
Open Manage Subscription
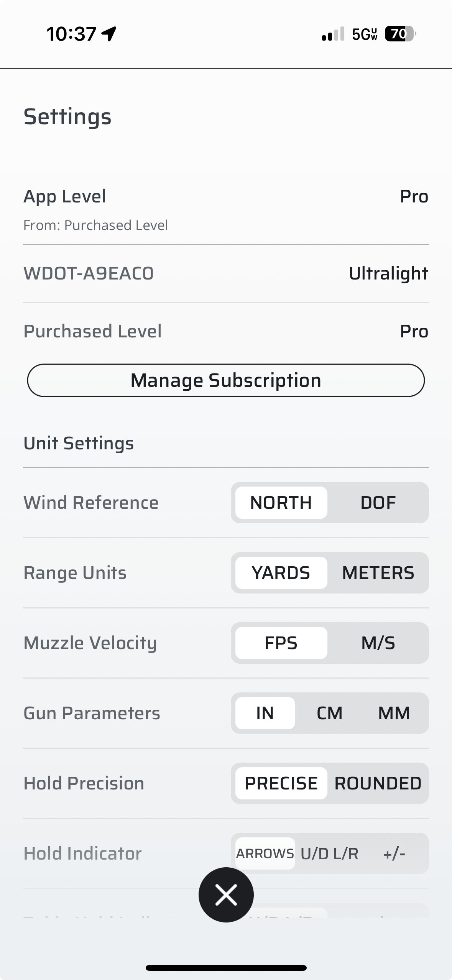226,380
